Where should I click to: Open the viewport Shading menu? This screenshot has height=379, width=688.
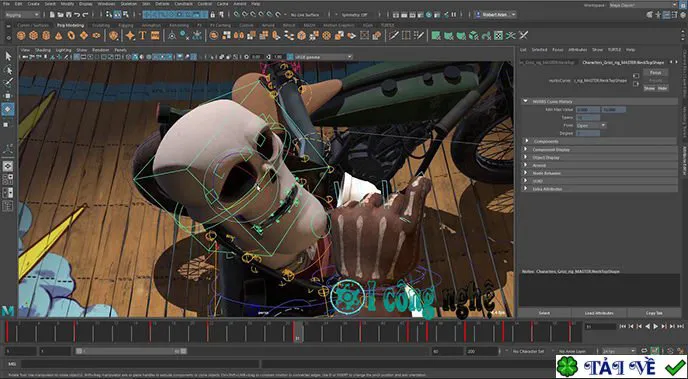[x=43, y=50]
